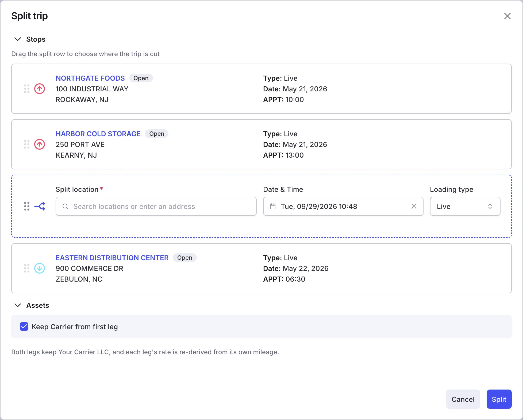Click Date: May 22, 2026 text
Image resolution: width=523 pixels, height=420 pixels.
(x=296, y=269)
